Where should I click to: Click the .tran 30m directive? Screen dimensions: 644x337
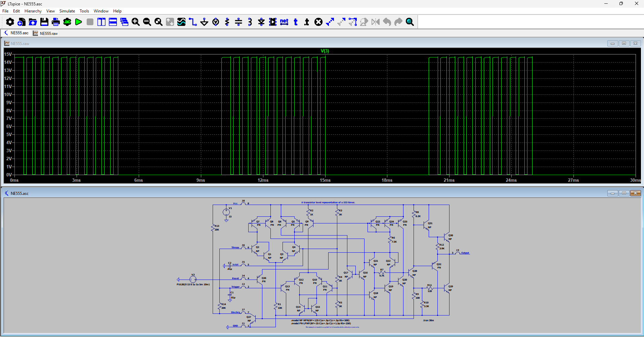click(x=428, y=321)
